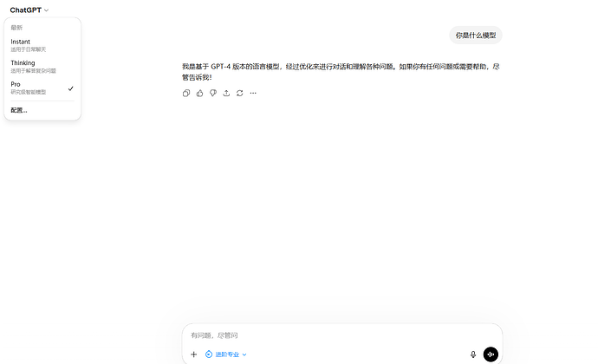This screenshot has width=598, height=364.
Task: Click the 有问题，尽管问 message input field
Action: pos(342,335)
